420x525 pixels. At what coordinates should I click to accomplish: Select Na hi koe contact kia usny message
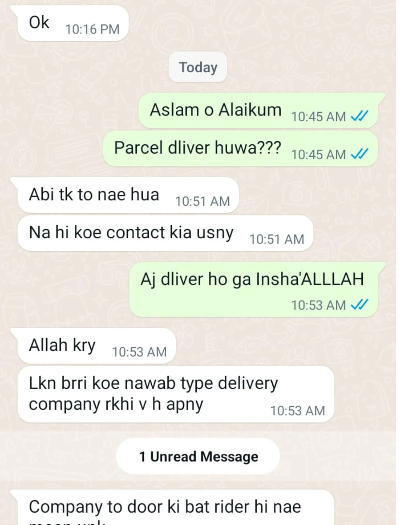tap(165, 233)
